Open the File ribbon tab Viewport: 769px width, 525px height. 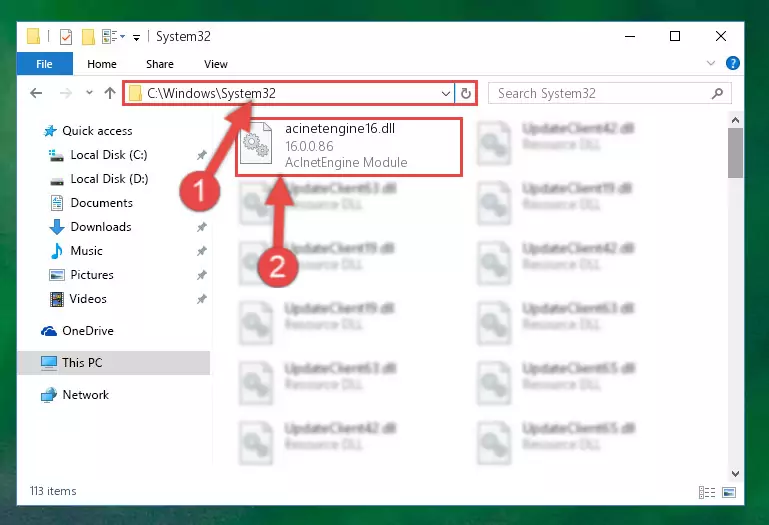(x=45, y=64)
